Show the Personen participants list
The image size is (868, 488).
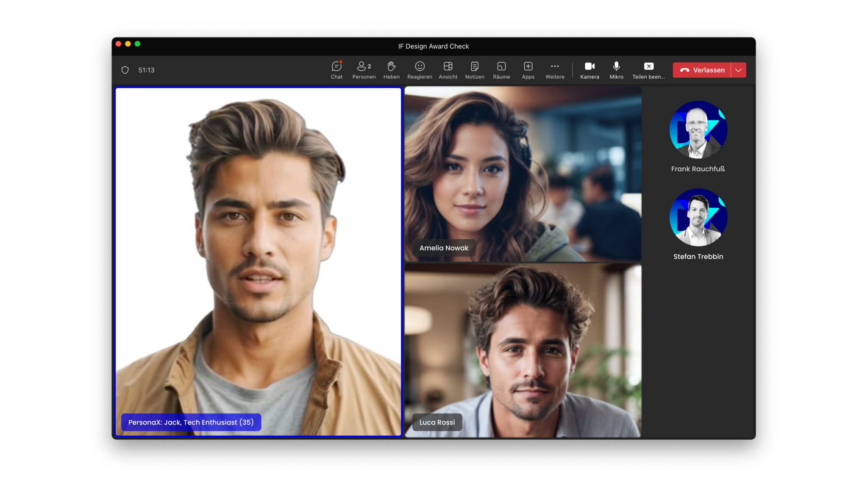364,70
